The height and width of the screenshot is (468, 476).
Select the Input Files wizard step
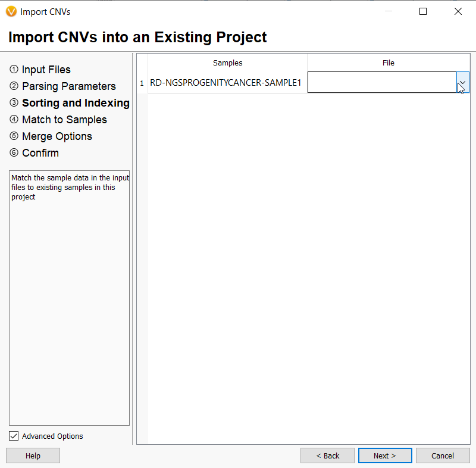point(45,69)
